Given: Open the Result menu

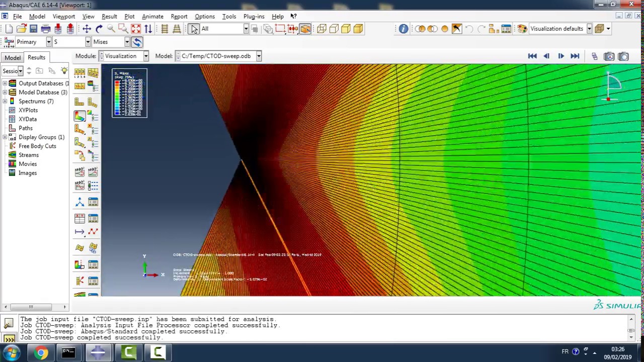Looking at the screenshot, I should click(109, 16).
